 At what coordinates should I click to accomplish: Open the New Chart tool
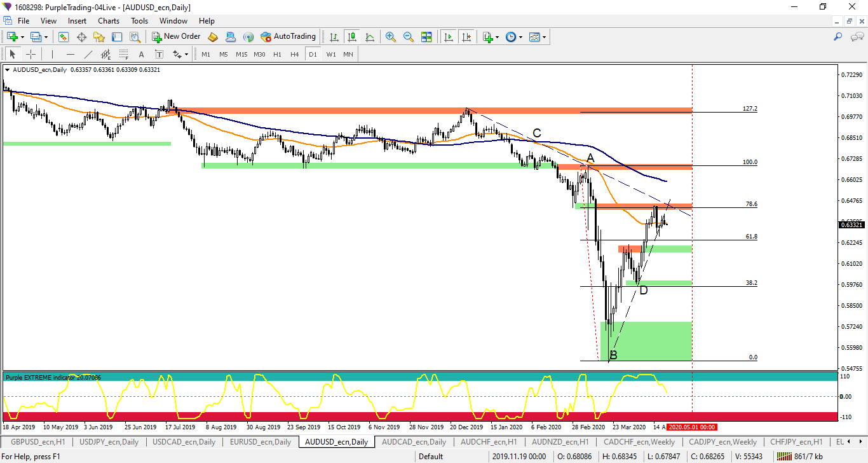point(12,37)
